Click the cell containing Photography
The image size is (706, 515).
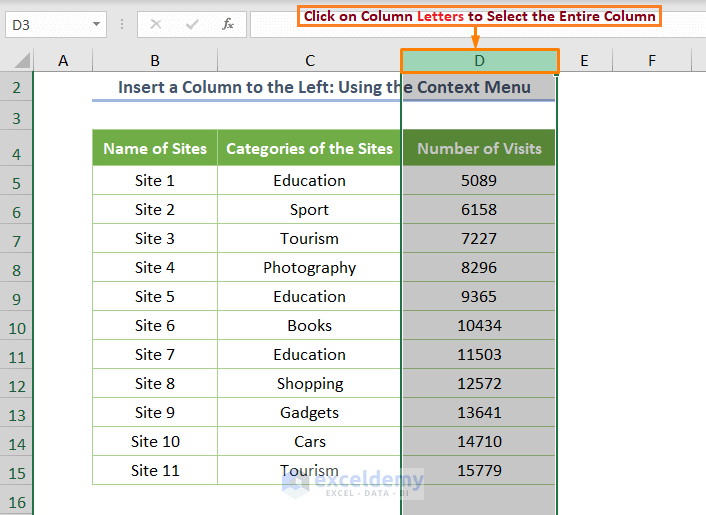coord(309,267)
